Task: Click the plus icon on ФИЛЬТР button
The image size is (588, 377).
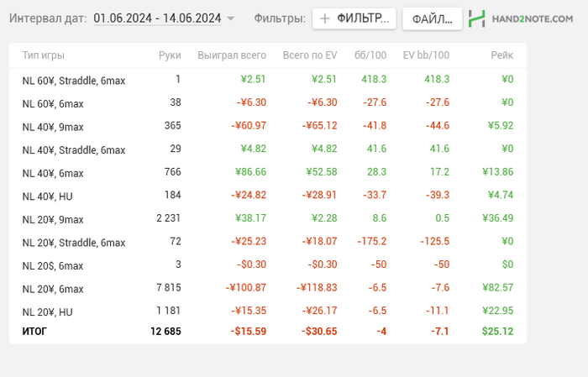Action: pyautogui.click(x=325, y=18)
